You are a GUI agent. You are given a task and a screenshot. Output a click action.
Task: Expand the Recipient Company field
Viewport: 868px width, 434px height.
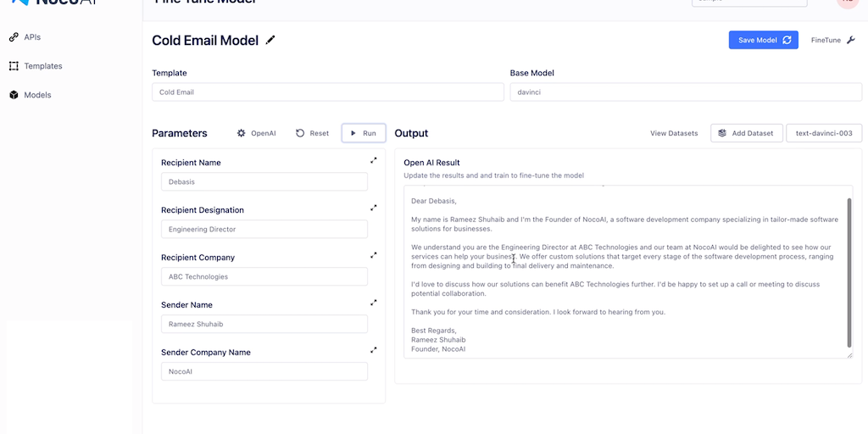pos(374,255)
